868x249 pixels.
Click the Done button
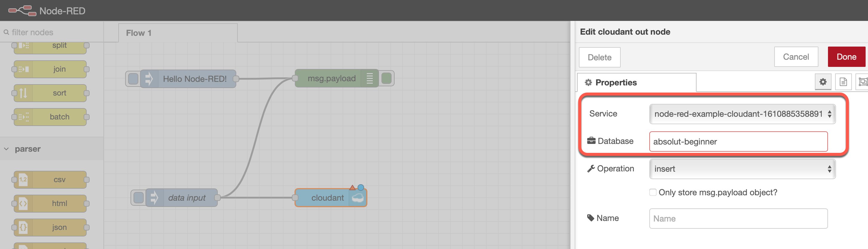click(x=846, y=57)
